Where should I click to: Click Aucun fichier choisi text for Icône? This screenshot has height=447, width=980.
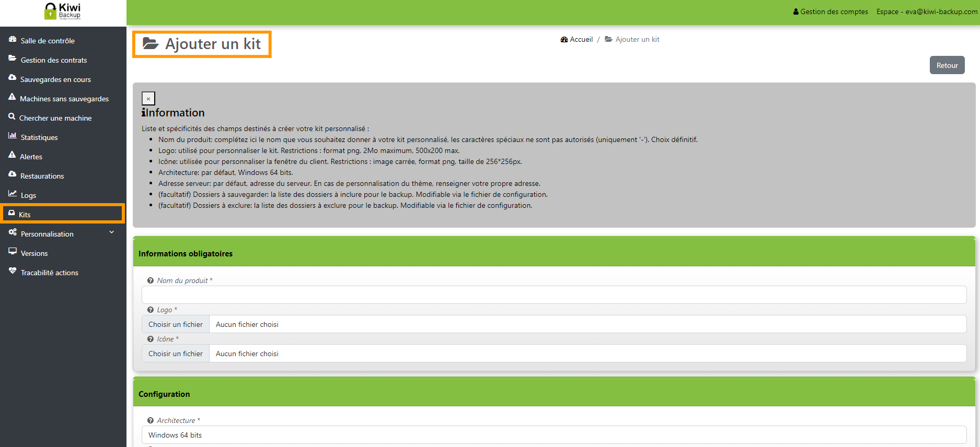(247, 354)
